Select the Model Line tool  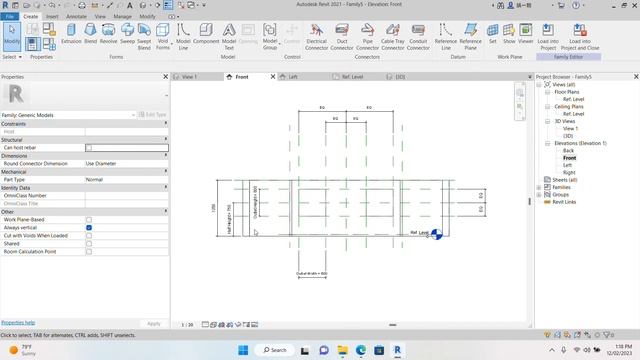(x=183, y=36)
